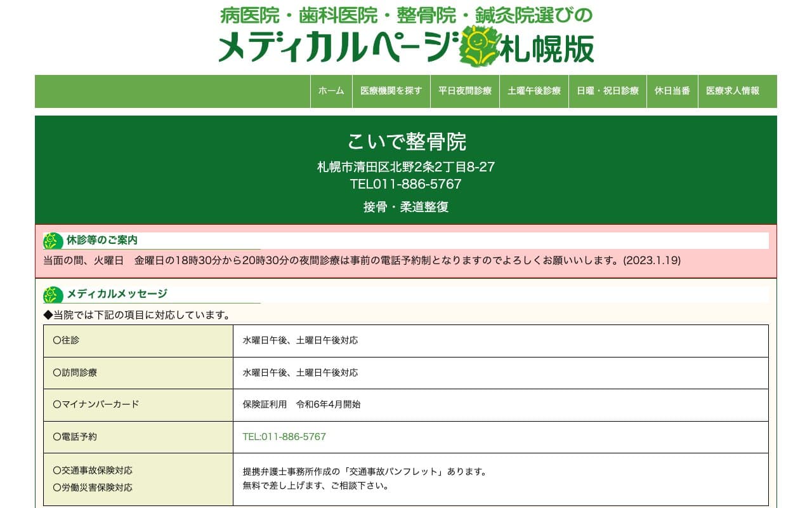Click the night-care reservation notice dated 2023.1.19
This screenshot has width=812, height=508.
360,260
